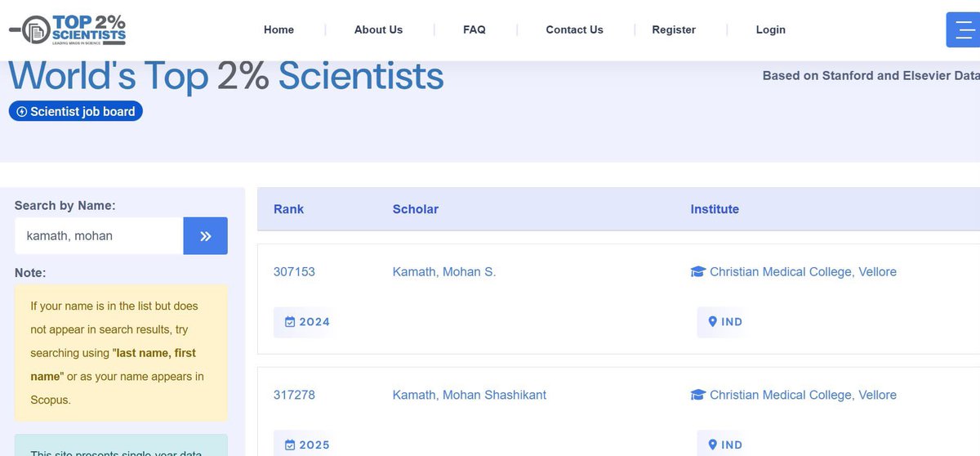Screen dimensions: 980x456
Task: Go to the About Us page
Action: pyautogui.click(x=378, y=29)
